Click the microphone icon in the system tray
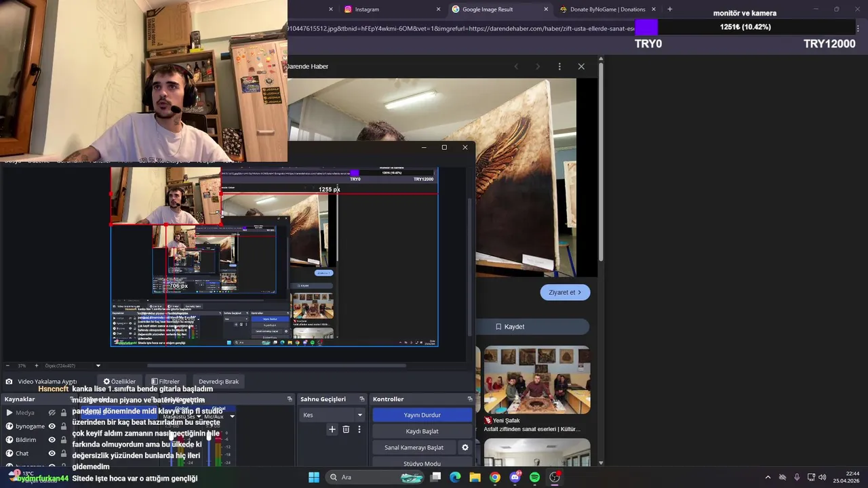 tap(797, 477)
